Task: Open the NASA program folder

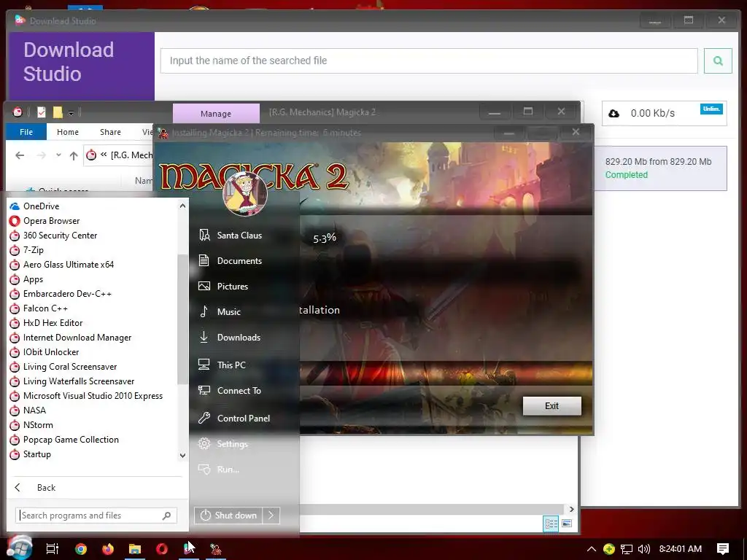Action: (x=28, y=411)
